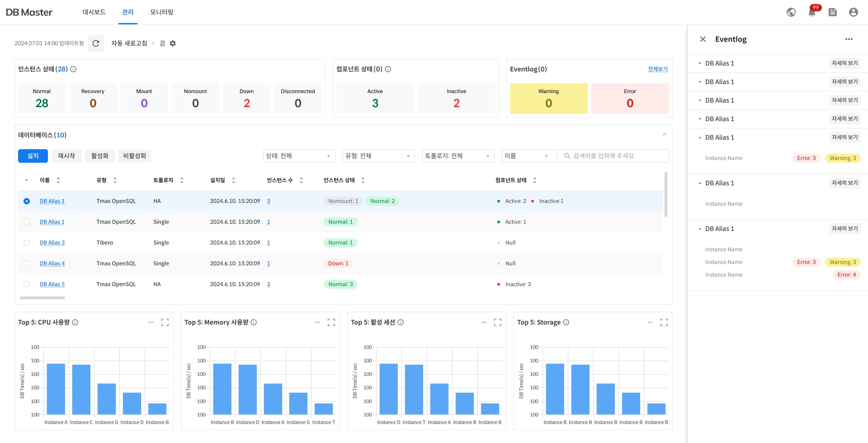This screenshot has width=868, height=443.
Task: Switch to the 모니터링 tab
Action: 161,12
